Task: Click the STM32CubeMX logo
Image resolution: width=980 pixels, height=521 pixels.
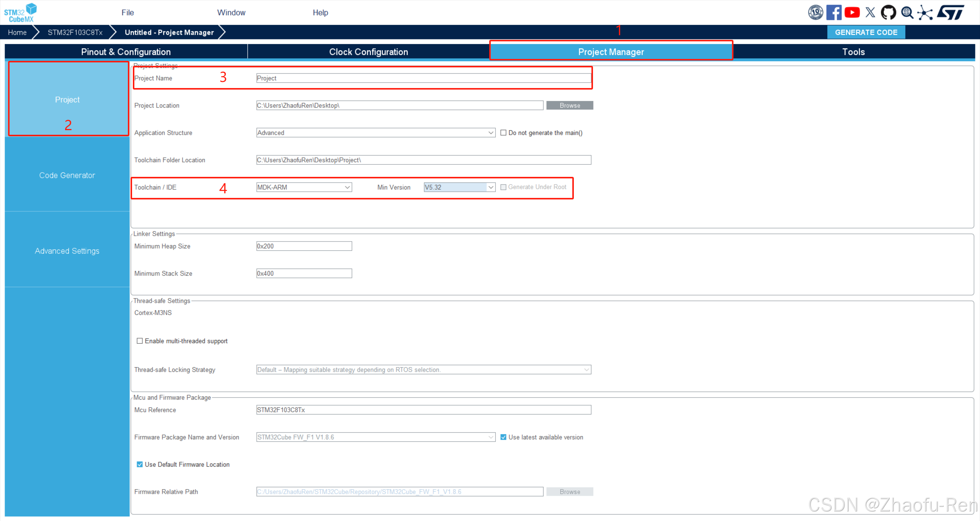Action: pos(21,13)
